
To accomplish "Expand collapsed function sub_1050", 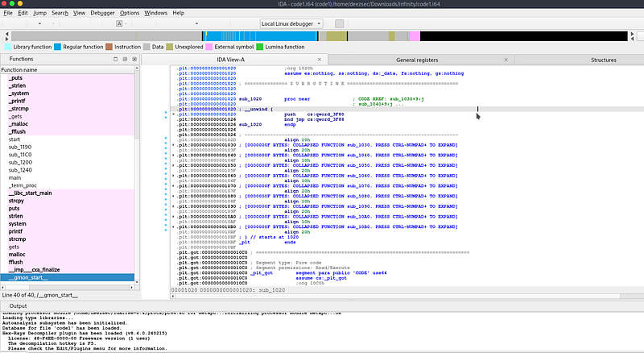I will [173, 165].
